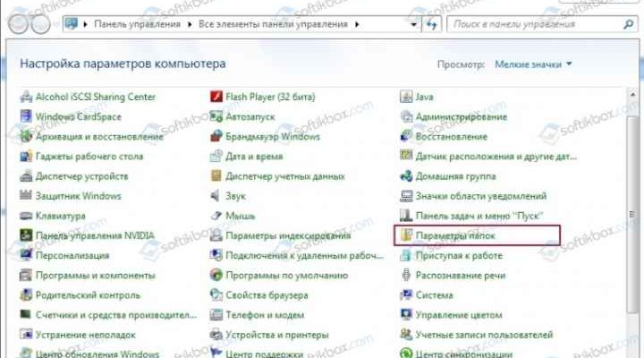The height and width of the screenshot is (358, 644).
Task: Click the scrollbar up arrow
Action: [x=632, y=95]
